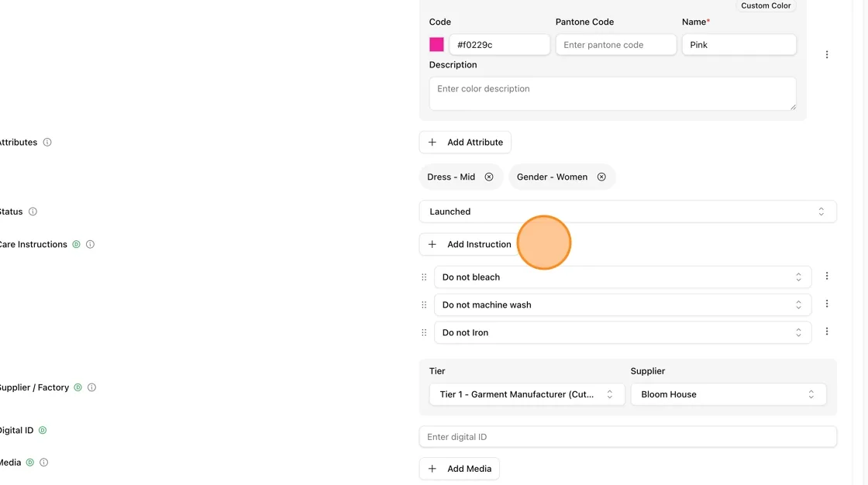Show info about Supplier / Factory

tap(92, 387)
